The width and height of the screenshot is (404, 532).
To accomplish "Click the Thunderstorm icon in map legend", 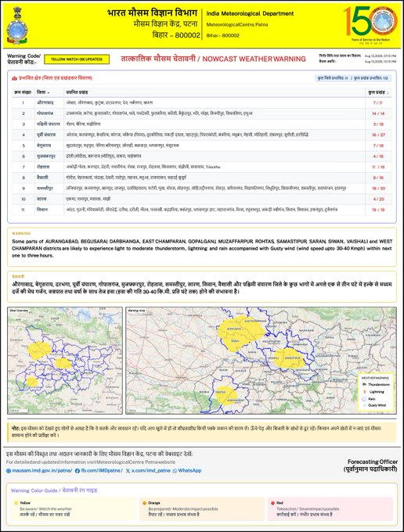I will 364,384.
